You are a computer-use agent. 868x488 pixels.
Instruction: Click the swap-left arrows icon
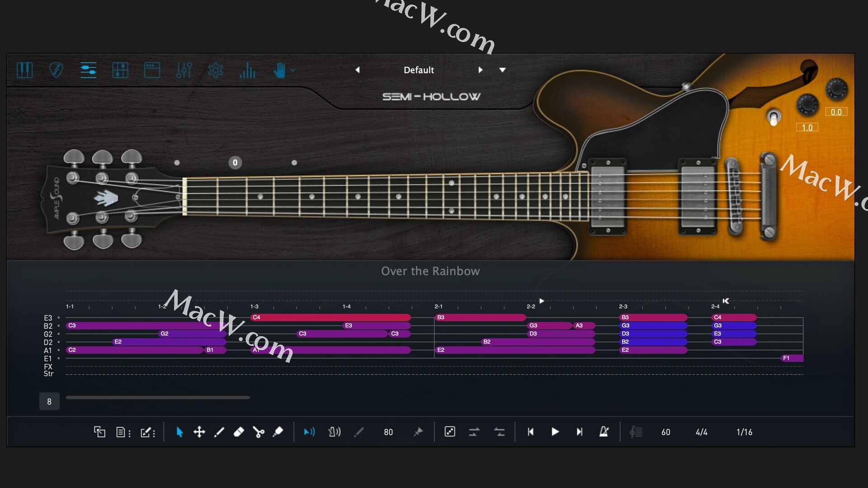click(x=499, y=432)
